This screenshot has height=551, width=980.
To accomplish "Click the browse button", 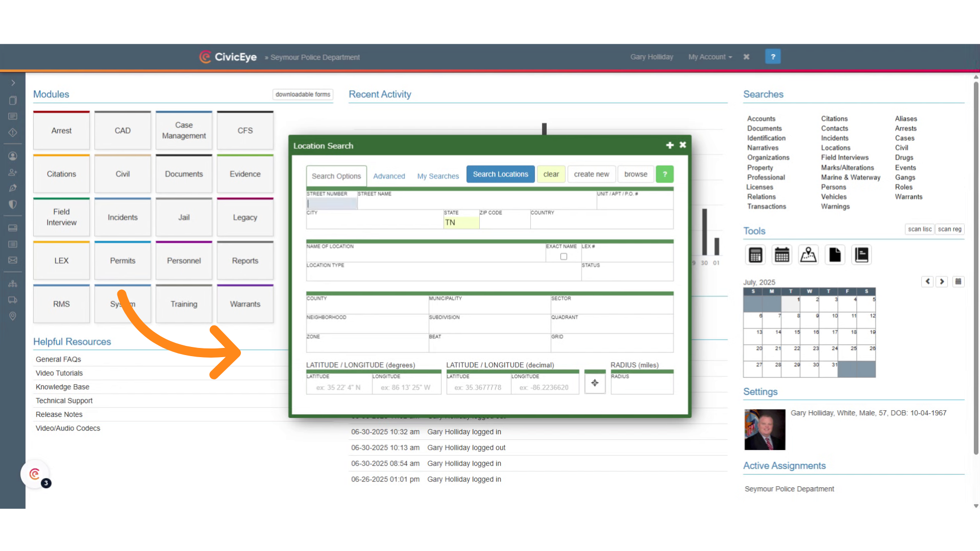I will (635, 174).
